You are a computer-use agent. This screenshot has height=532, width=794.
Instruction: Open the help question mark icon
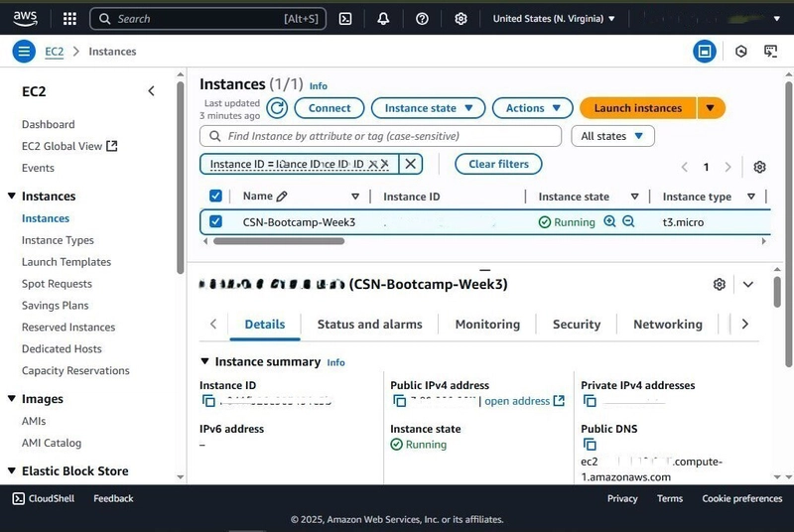click(x=422, y=19)
